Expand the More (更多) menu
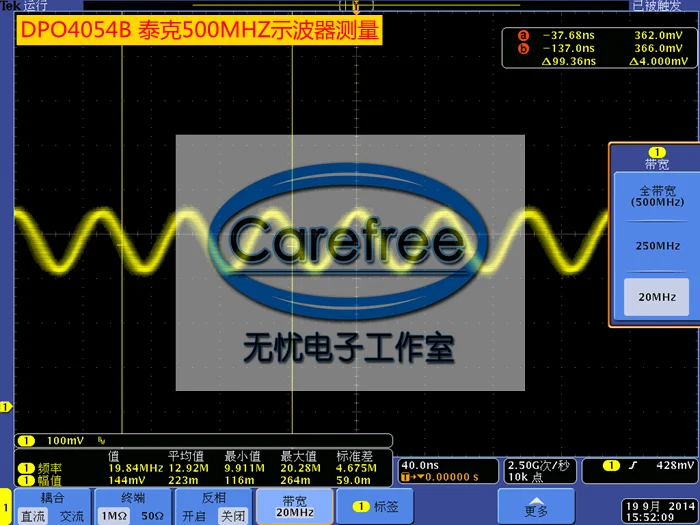The image size is (700, 525). click(x=536, y=506)
